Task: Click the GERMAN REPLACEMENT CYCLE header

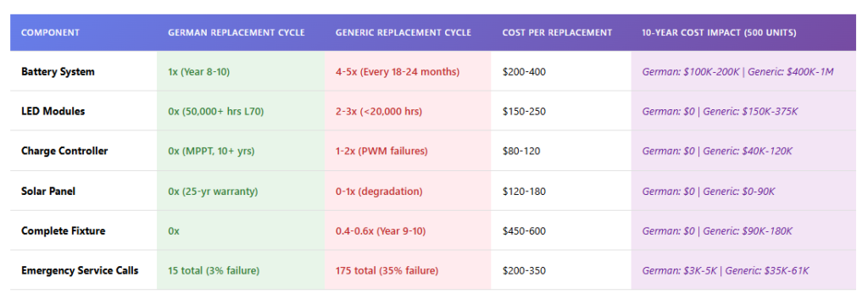Action: click(x=236, y=33)
